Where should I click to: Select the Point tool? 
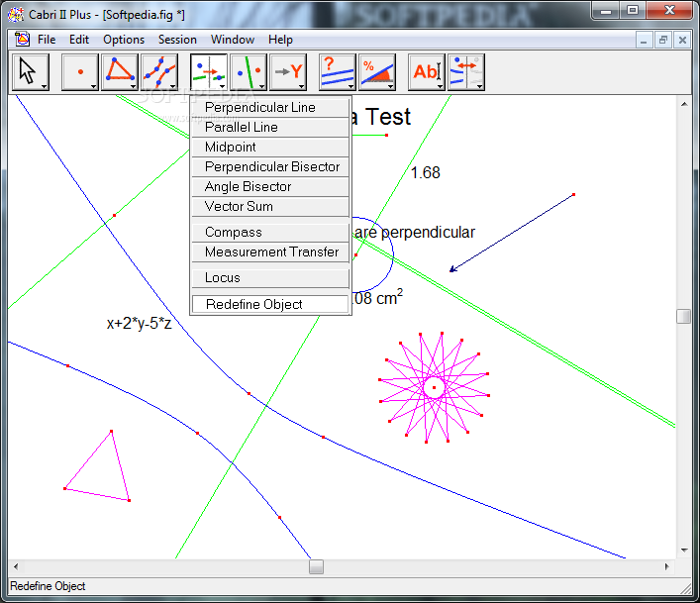coord(80,72)
